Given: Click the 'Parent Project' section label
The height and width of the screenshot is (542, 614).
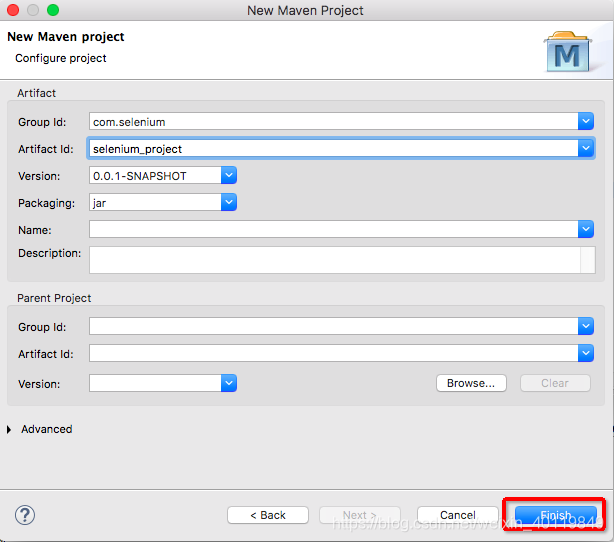Looking at the screenshot, I should [54, 298].
